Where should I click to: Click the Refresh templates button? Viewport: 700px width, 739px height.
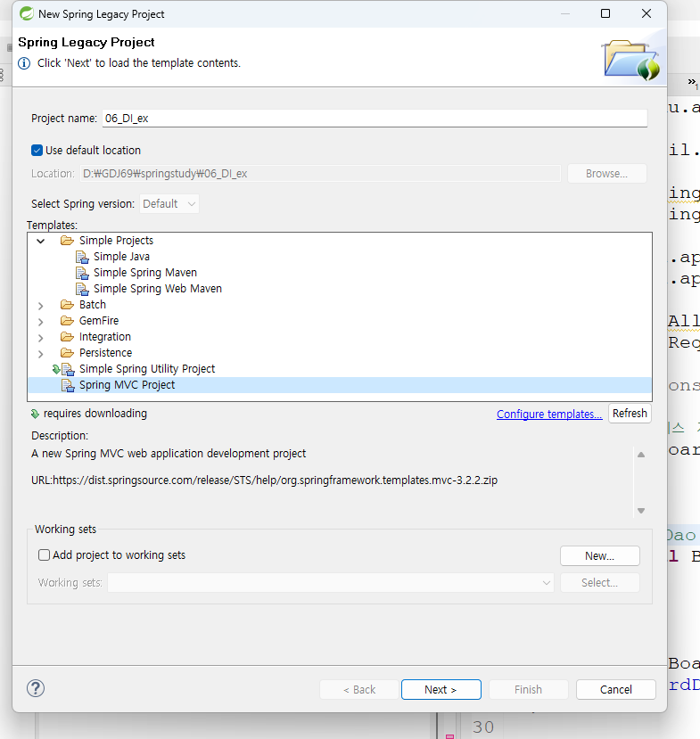tap(630, 414)
